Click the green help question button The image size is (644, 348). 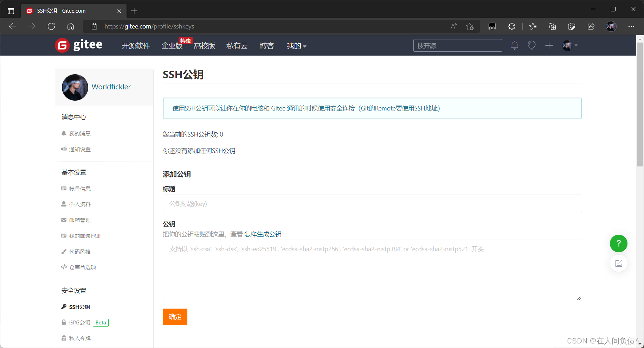click(618, 243)
